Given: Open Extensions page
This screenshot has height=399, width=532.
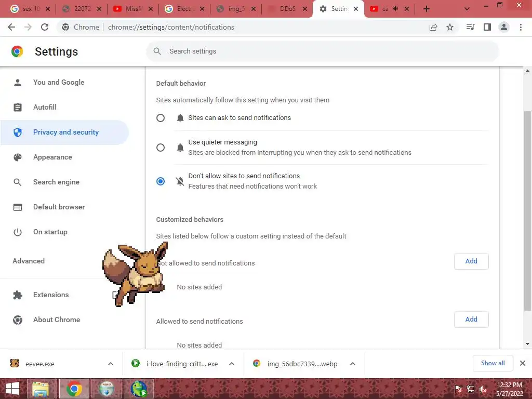Looking at the screenshot, I should [51, 295].
